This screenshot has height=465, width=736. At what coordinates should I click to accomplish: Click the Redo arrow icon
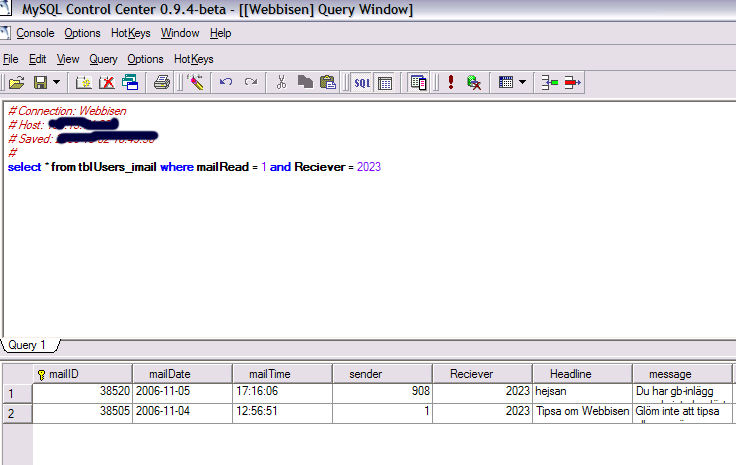[251, 83]
